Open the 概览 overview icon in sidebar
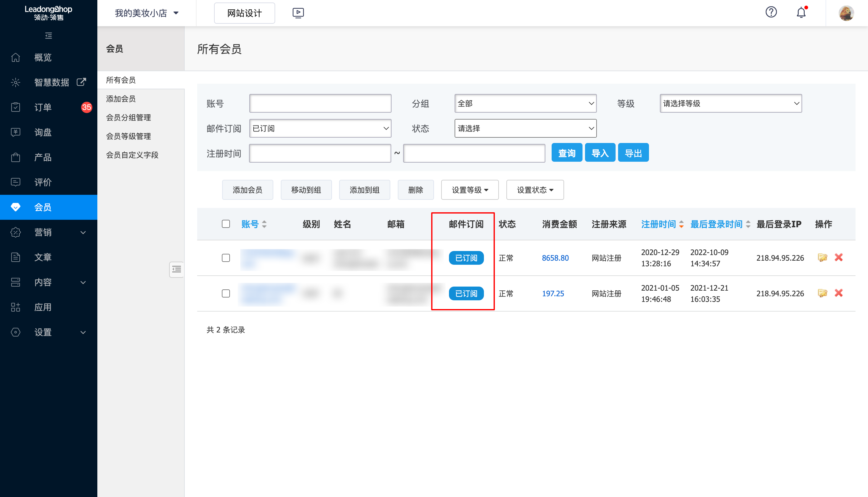868x497 pixels. [16, 57]
